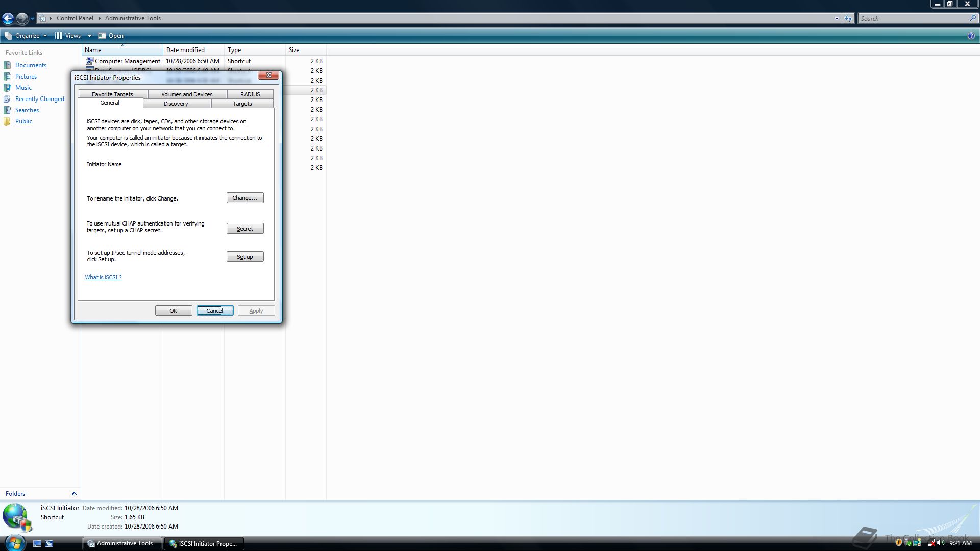Click the Windows Security shield tray icon
The width and height of the screenshot is (980, 551).
899,543
